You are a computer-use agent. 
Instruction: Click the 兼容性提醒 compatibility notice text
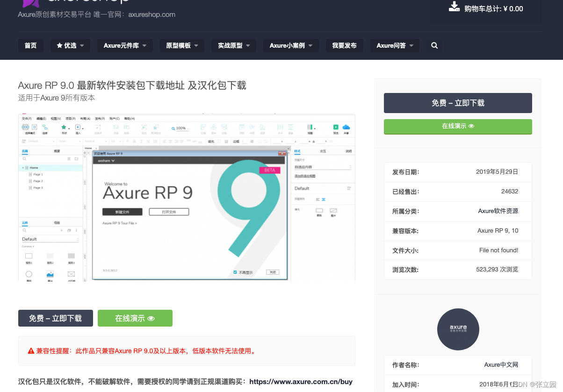pos(145,350)
